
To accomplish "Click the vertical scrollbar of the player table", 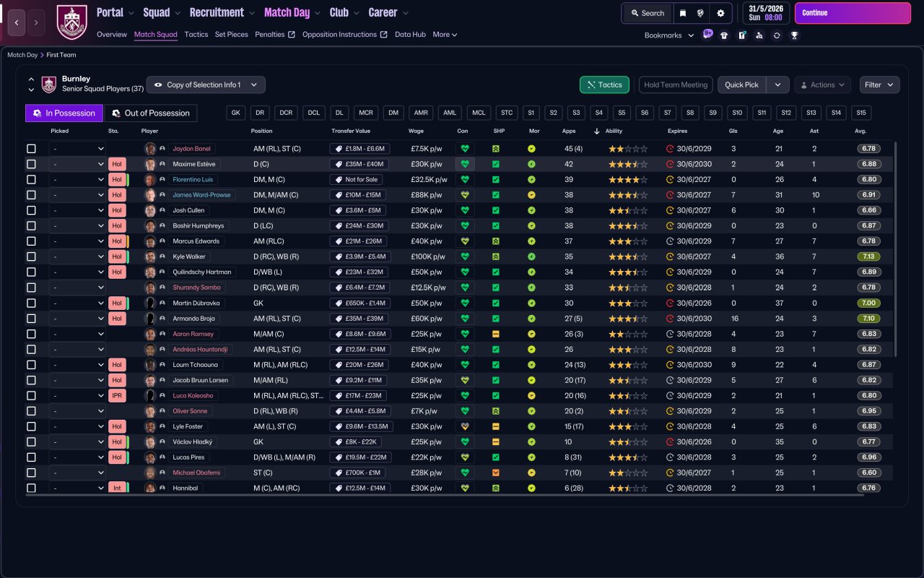I will click(x=896, y=249).
